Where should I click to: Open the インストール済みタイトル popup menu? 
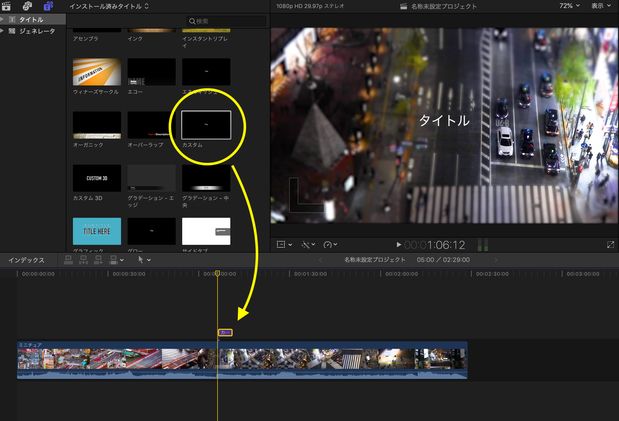point(109,6)
